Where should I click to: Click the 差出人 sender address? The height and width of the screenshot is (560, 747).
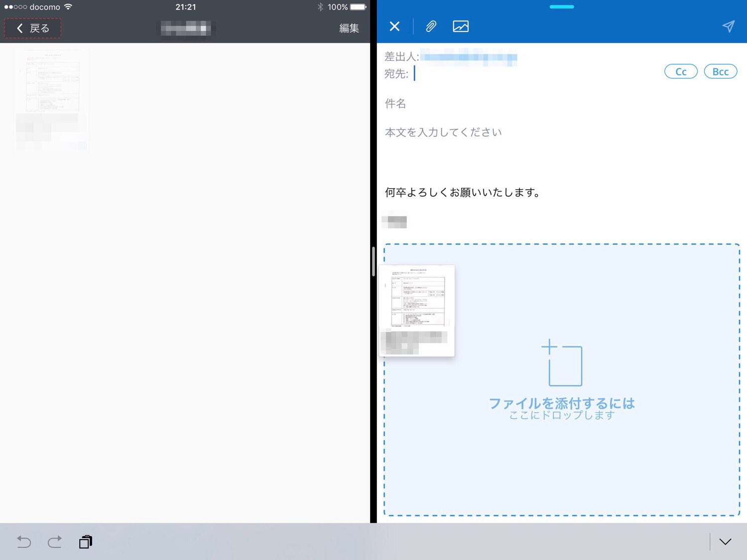[x=468, y=57]
